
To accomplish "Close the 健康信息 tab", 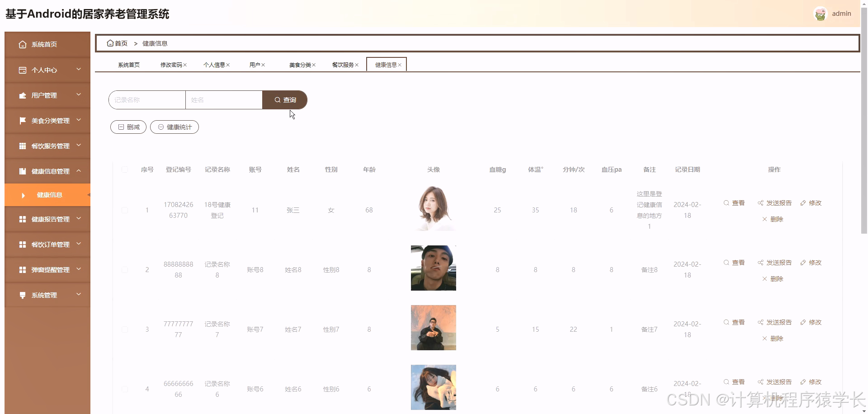I will pos(400,65).
